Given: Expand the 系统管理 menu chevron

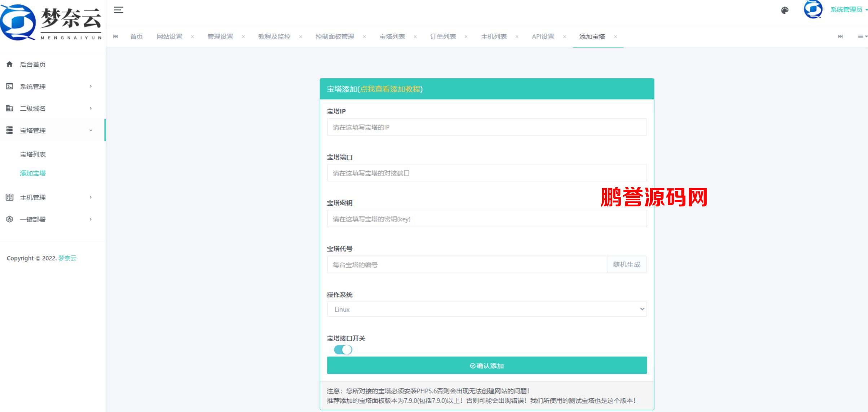Looking at the screenshot, I should (x=91, y=86).
